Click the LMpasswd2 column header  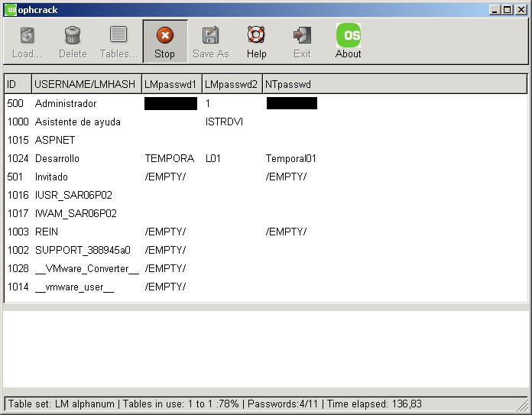(232, 84)
